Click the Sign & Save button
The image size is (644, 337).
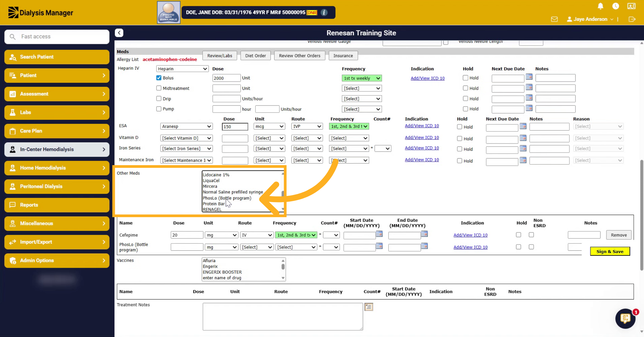click(x=610, y=251)
